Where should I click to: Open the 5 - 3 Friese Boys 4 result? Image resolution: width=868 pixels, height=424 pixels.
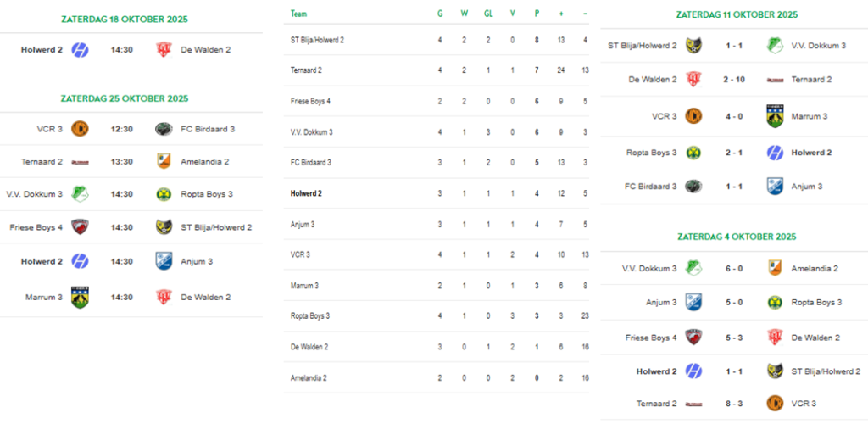pyautogui.click(x=733, y=338)
